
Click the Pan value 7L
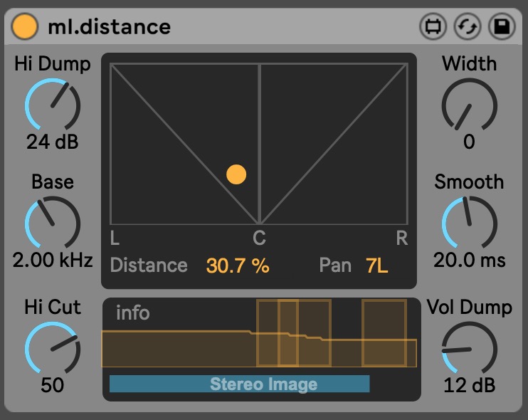click(x=377, y=266)
